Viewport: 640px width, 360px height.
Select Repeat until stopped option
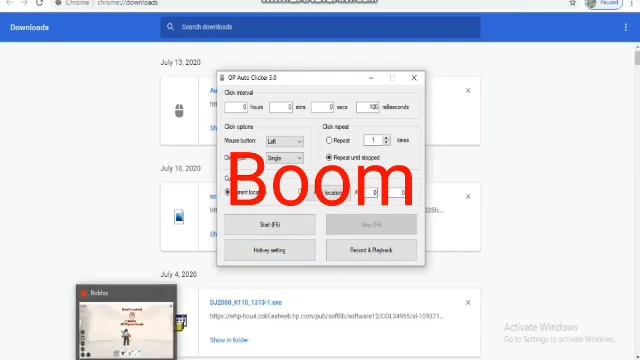coord(329,158)
